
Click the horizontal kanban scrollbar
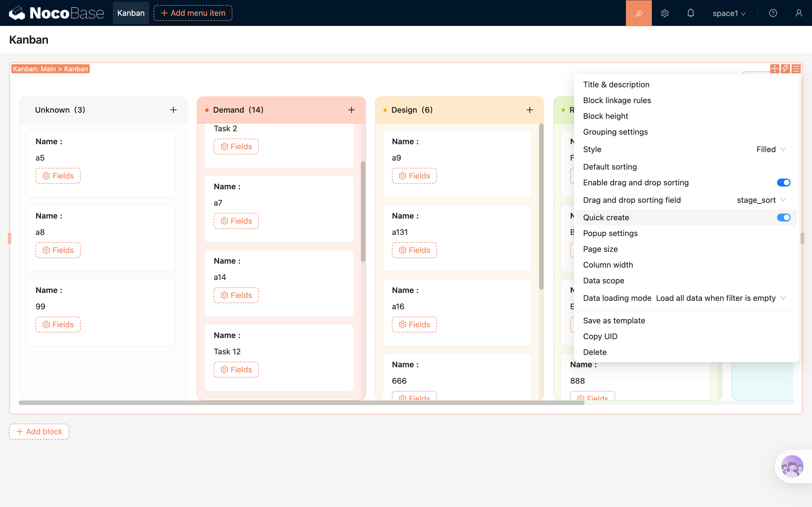tap(301, 403)
